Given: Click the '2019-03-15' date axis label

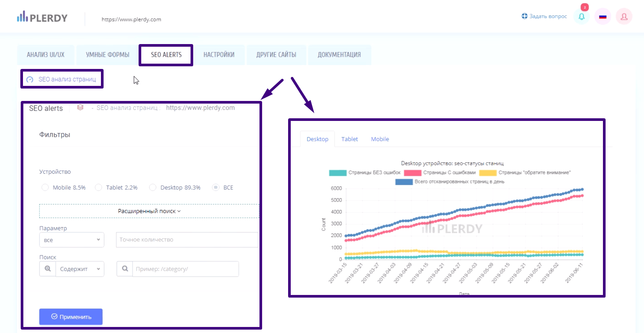Looking at the screenshot, I should point(338,273).
